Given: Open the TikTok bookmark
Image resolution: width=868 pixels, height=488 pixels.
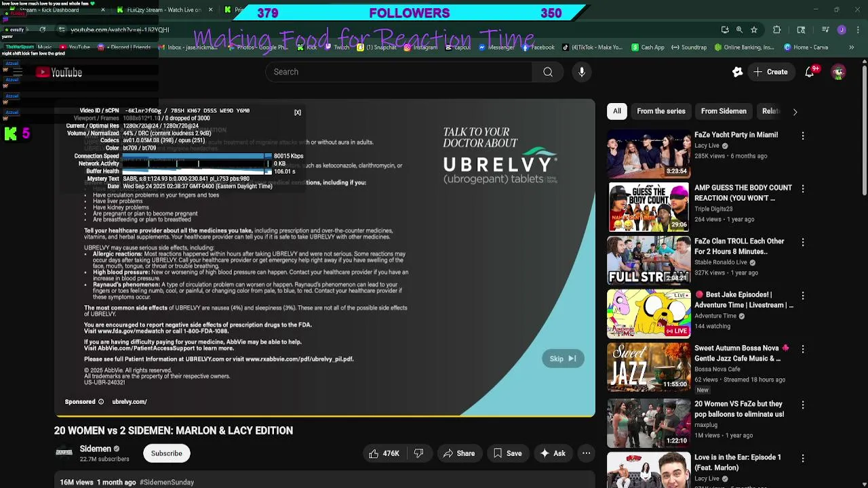Looking at the screenshot, I should tap(592, 47).
